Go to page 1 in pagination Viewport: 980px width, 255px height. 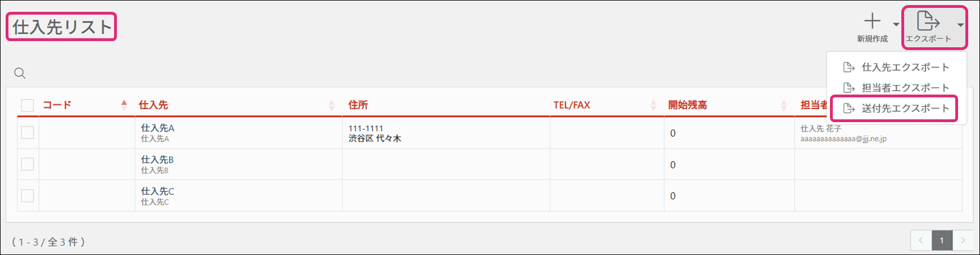(x=942, y=240)
